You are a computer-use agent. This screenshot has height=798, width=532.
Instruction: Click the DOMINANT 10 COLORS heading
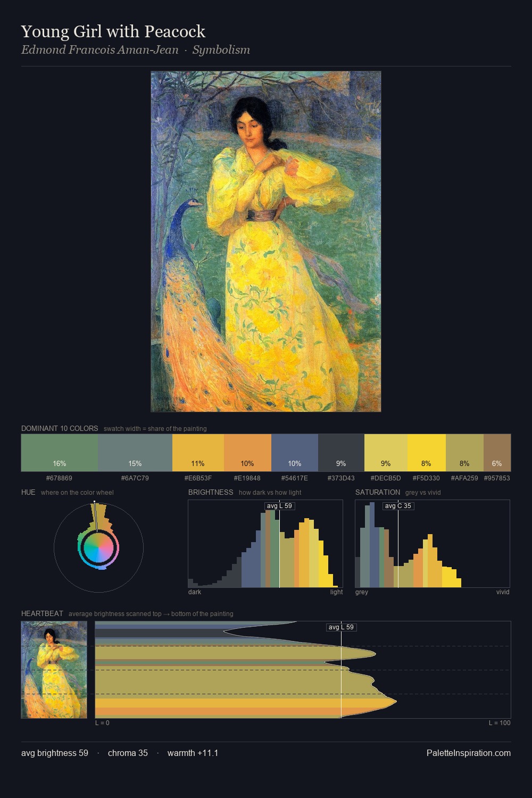pyautogui.click(x=60, y=428)
